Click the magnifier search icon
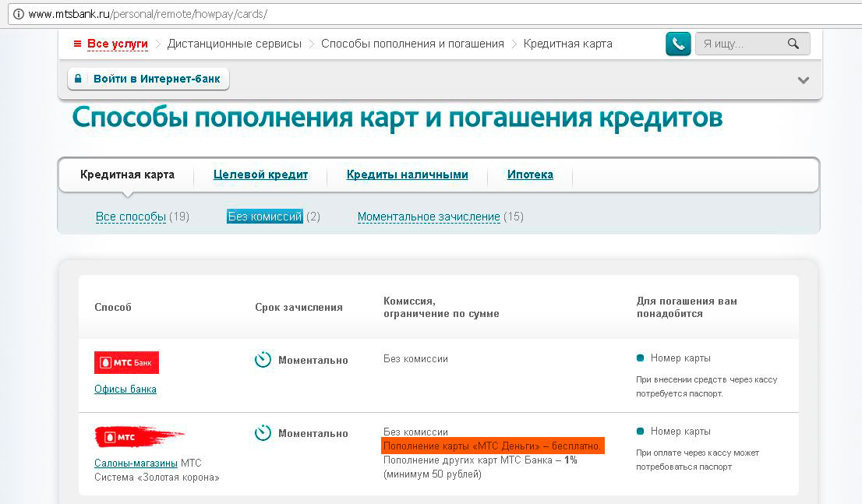Screen dimensions: 862x504 (793, 44)
